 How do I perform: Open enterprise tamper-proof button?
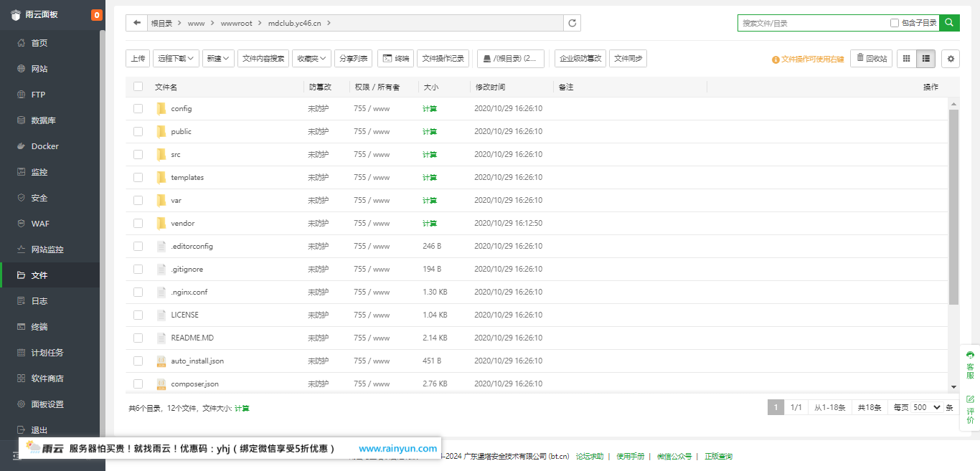(x=580, y=59)
